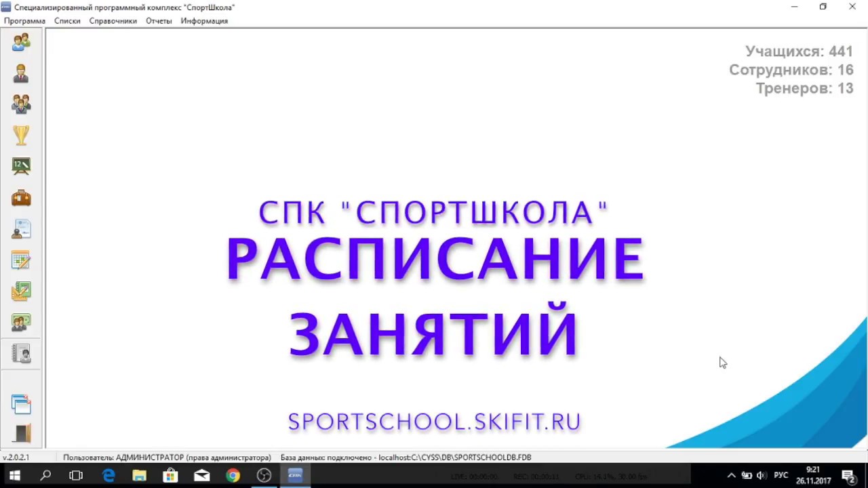This screenshot has width=868, height=488.
Task: Open the Справочники menu
Action: click(x=113, y=21)
